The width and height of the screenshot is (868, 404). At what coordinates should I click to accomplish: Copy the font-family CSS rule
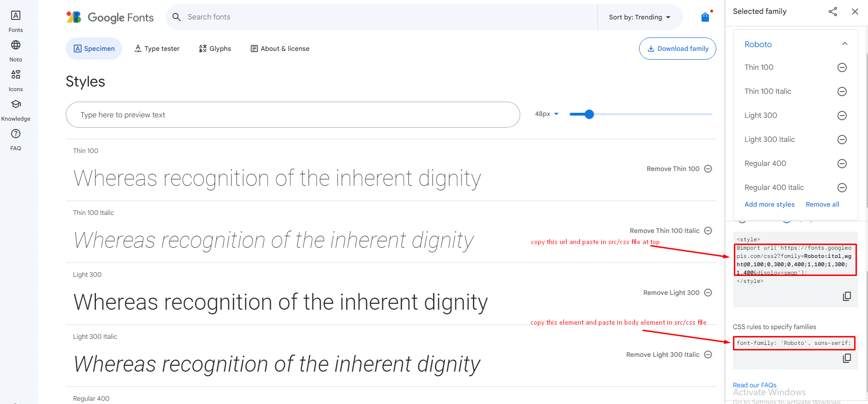(x=847, y=358)
